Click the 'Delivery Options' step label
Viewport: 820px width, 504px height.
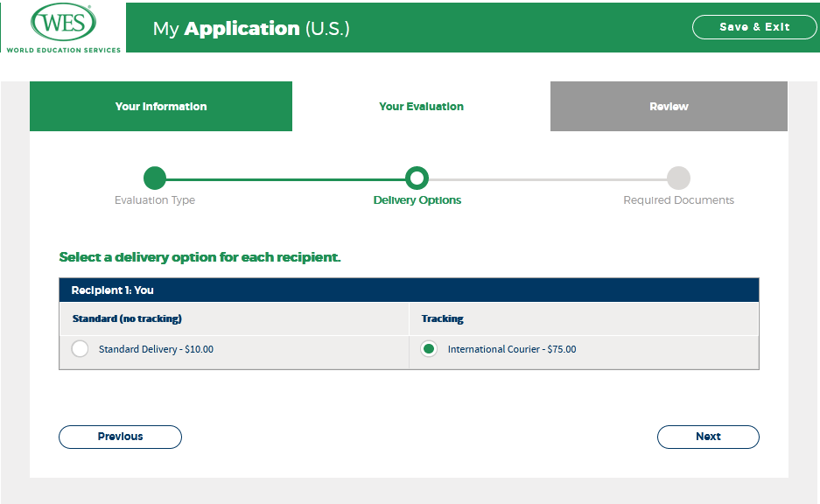point(417,200)
